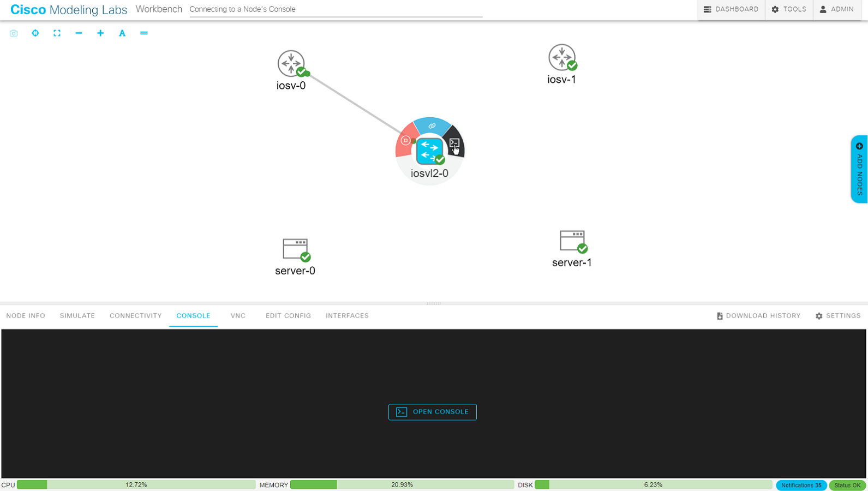
Task: Click the Notifications 35 badge
Action: coord(801,485)
